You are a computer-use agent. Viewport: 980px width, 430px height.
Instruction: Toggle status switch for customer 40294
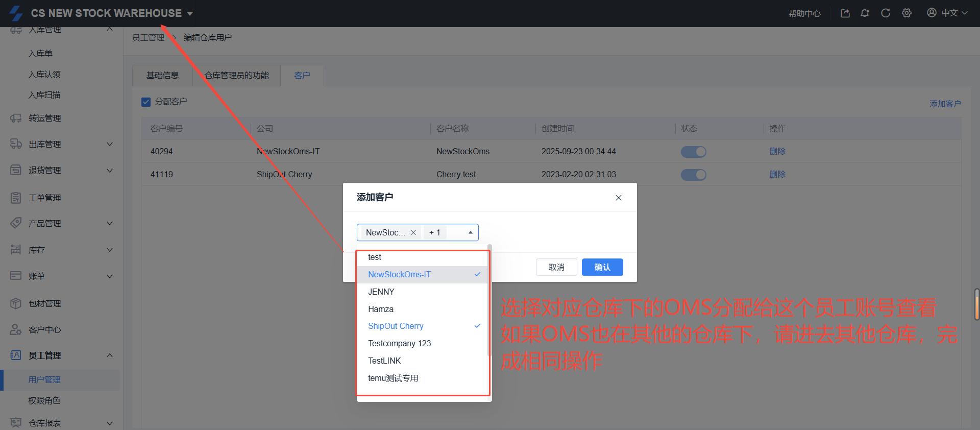coord(693,152)
